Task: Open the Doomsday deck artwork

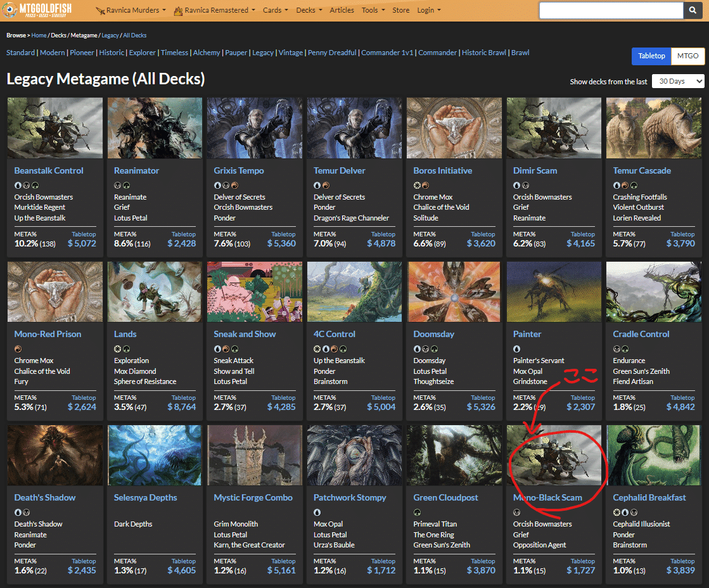Action: click(454, 291)
